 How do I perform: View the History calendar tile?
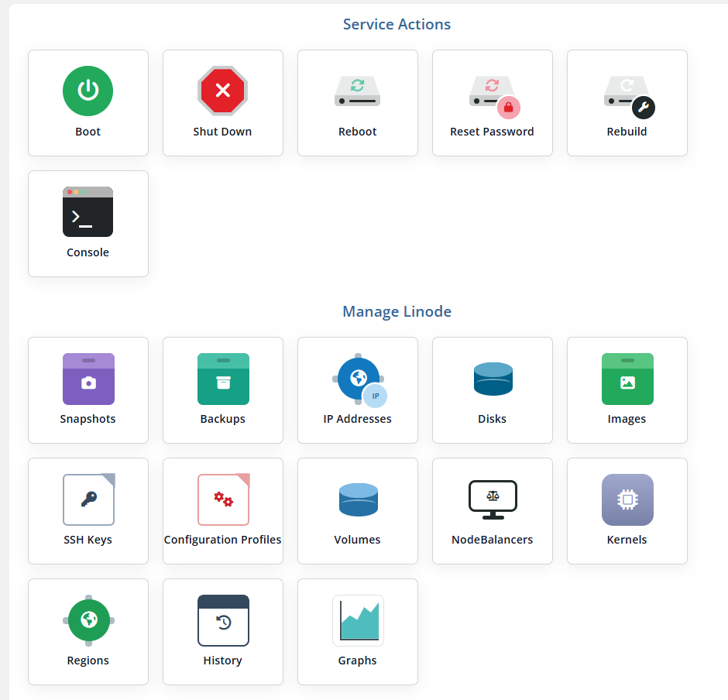pos(223,632)
